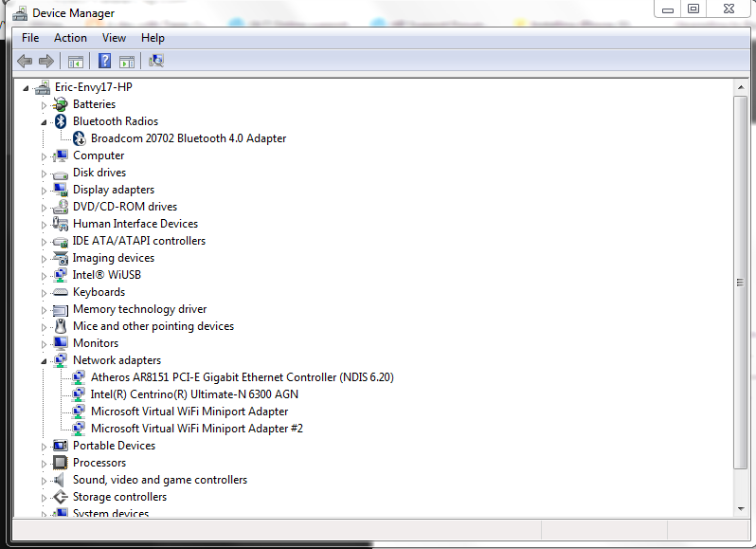Minimize the Device Manager window
Image resolution: width=756 pixels, height=549 pixels.
667,9
